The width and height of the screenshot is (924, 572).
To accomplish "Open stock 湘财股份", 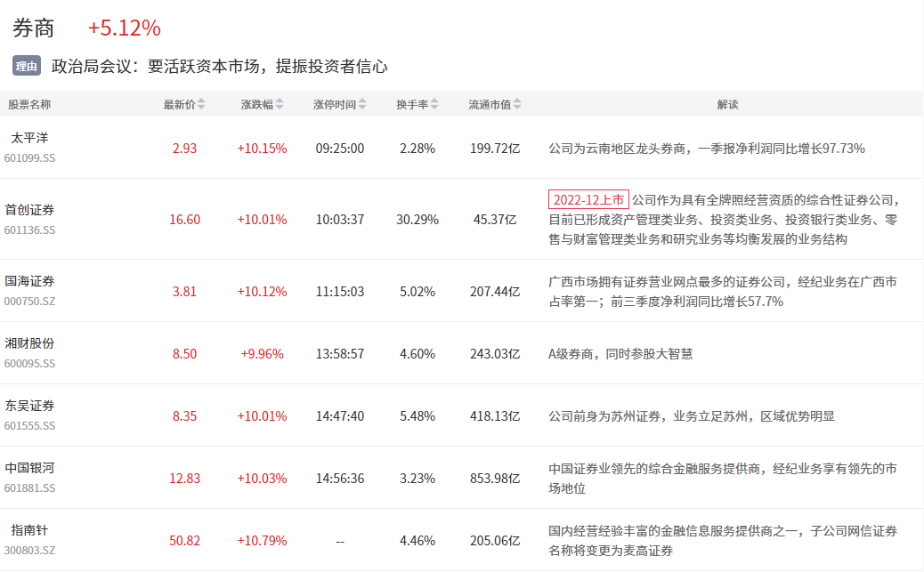I will tap(29, 343).
